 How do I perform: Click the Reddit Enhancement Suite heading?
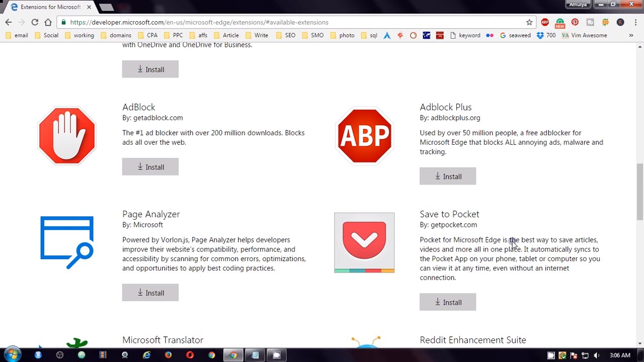click(x=473, y=340)
